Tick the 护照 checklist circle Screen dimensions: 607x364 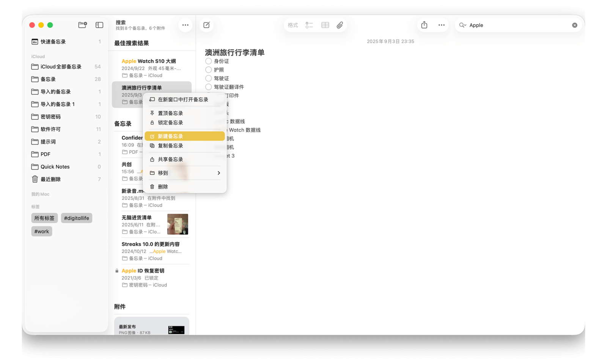click(x=209, y=70)
